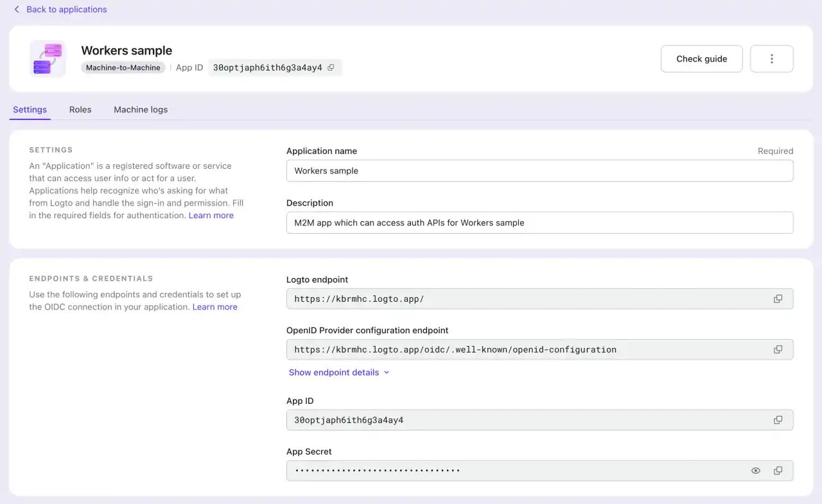The image size is (822, 504).
Task: Copy the App ID next to the application name
Action: tap(331, 67)
